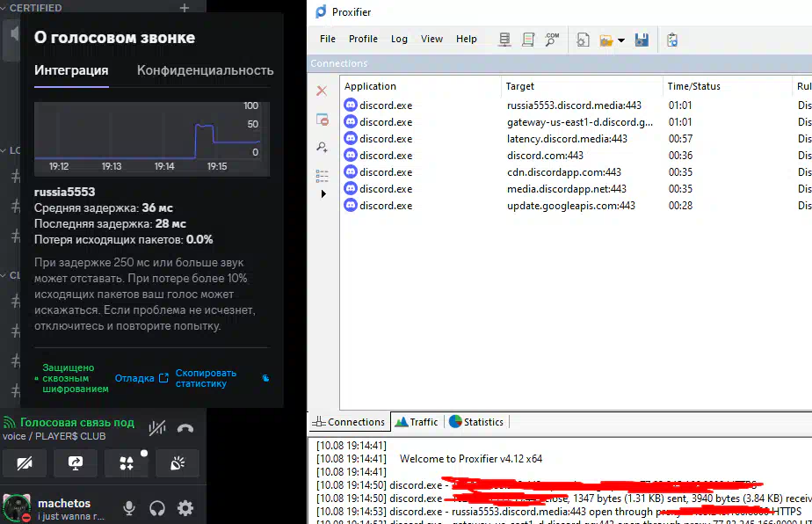Toggle noise suppression icon in Discord
The height and width of the screenshot is (524, 812).
157,428
